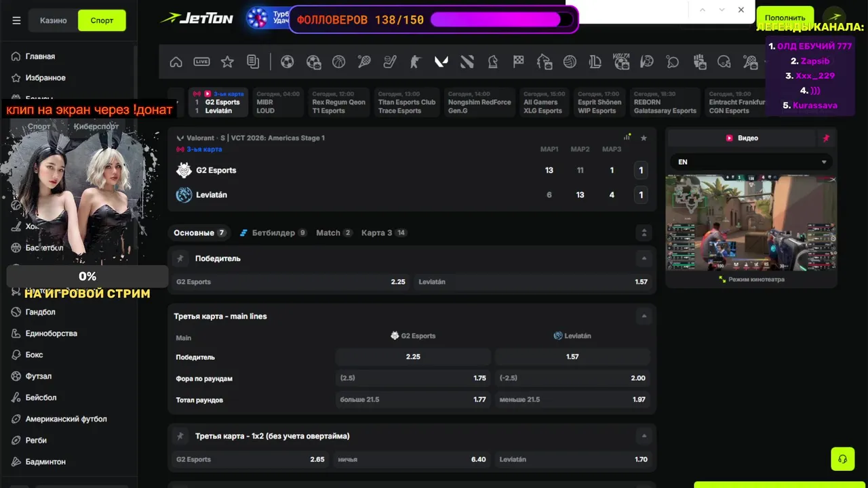
Task: Select Leviatán handicap (-2.5) at 2.00
Action: tap(572, 378)
